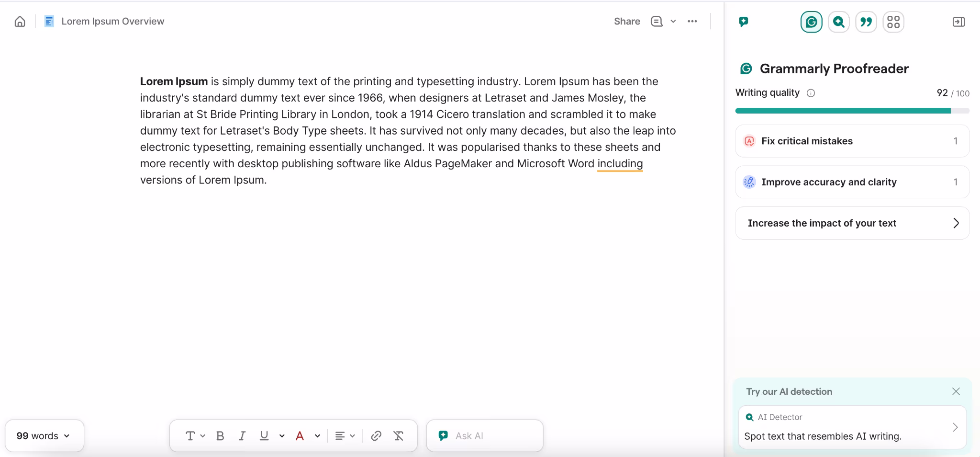980x457 pixels.
Task: Click the critical mistakes red icon
Action: pyautogui.click(x=749, y=141)
